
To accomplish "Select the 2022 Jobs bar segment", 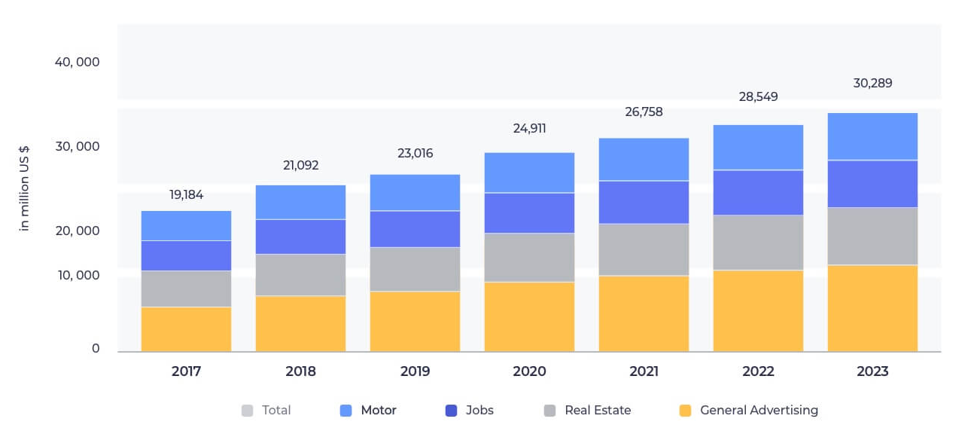I will pos(758,193).
